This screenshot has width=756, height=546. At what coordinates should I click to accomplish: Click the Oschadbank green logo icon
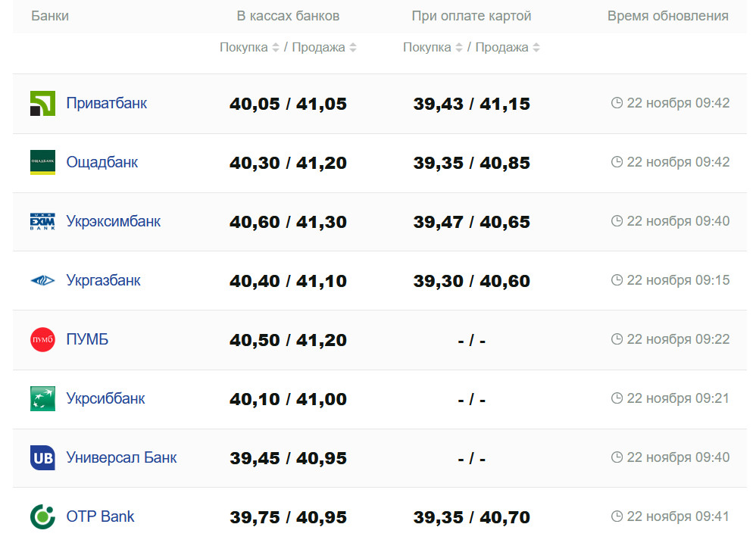tap(42, 162)
